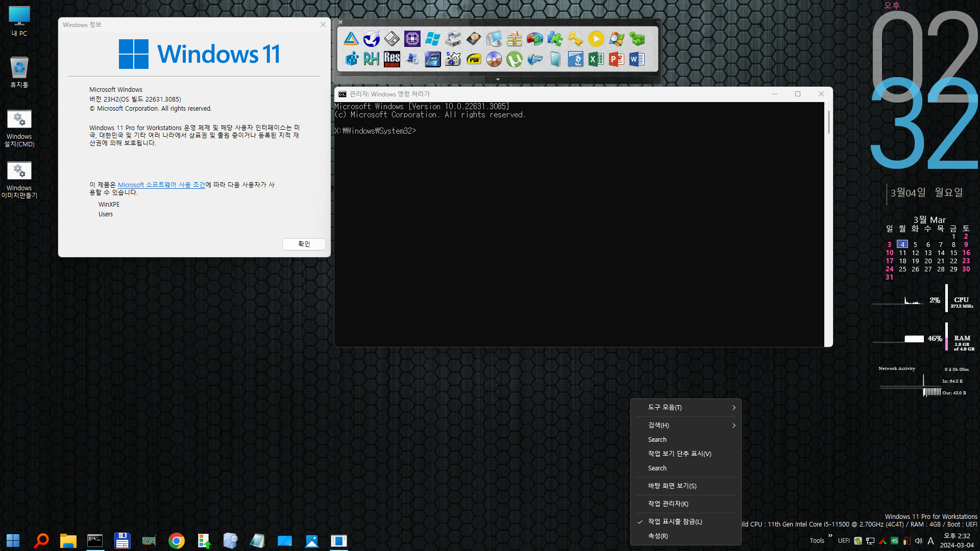
Task: Open the taskbar clock showing 오후 2:32
Action: (x=957, y=541)
